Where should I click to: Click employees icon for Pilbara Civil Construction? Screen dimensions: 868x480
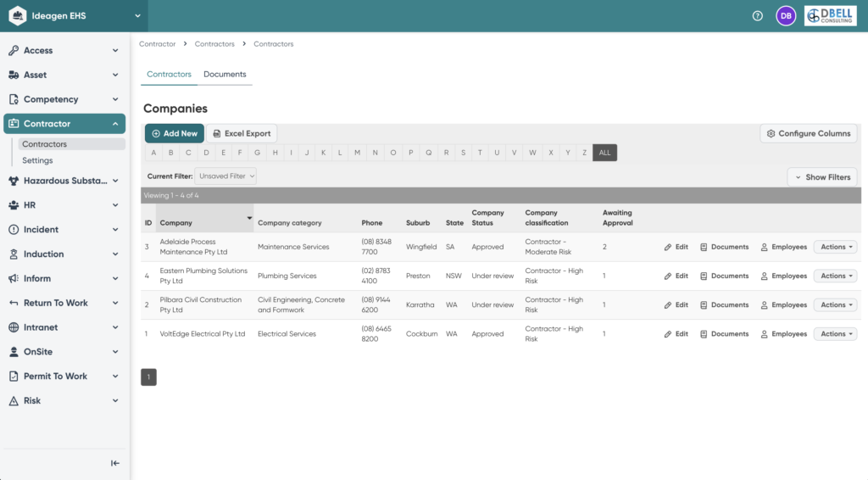point(764,305)
